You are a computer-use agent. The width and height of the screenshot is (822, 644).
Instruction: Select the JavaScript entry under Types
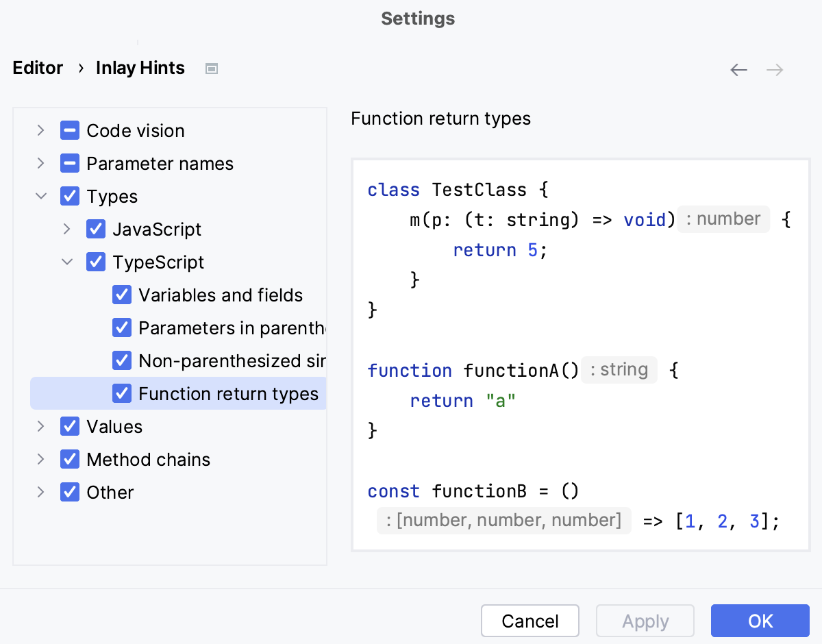(x=156, y=229)
